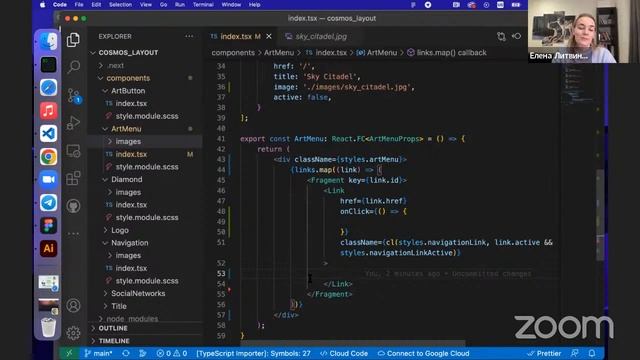Viewport: 640px width, 360px height.
Task: Open errors and warnings count in status bar
Action: 172,353
